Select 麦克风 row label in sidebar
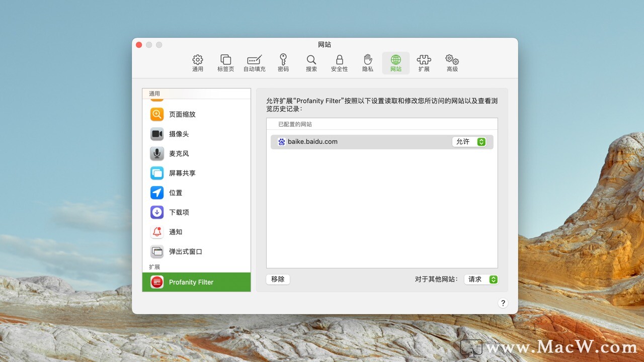Image resolution: width=644 pixels, height=362 pixels. coord(179,153)
